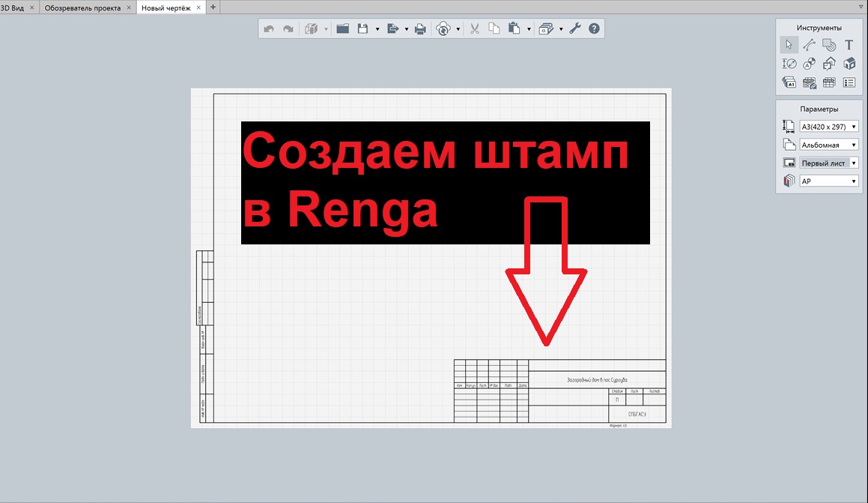Expand the save options arrow
This screenshot has height=503, width=868.
[377, 29]
